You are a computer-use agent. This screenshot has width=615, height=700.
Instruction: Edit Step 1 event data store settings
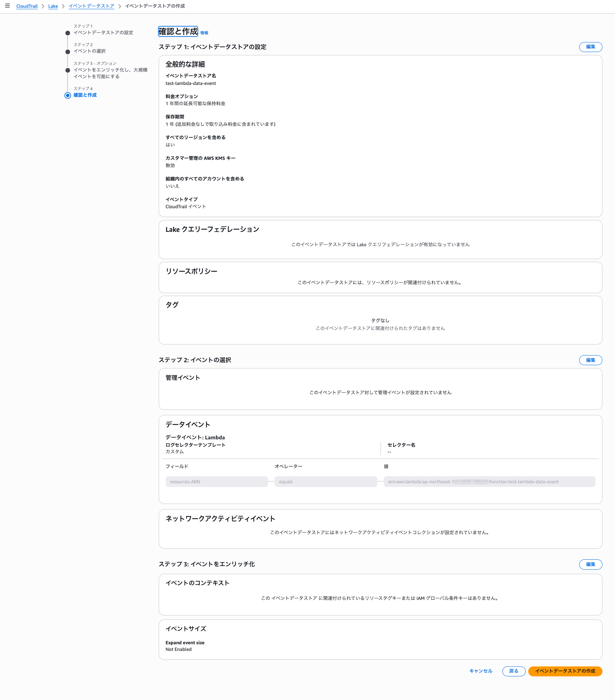click(x=590, y=47)
